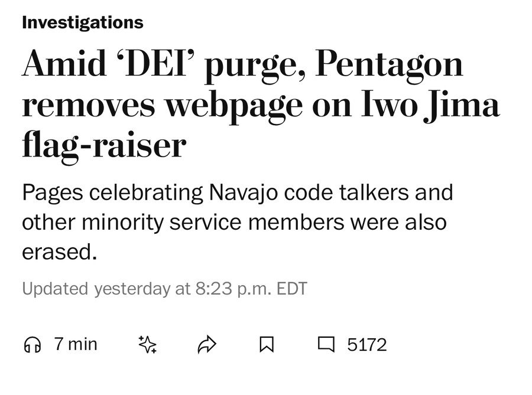Open comments via the speech bubble icon
This screenshot has height=395, width=532.
326,344
